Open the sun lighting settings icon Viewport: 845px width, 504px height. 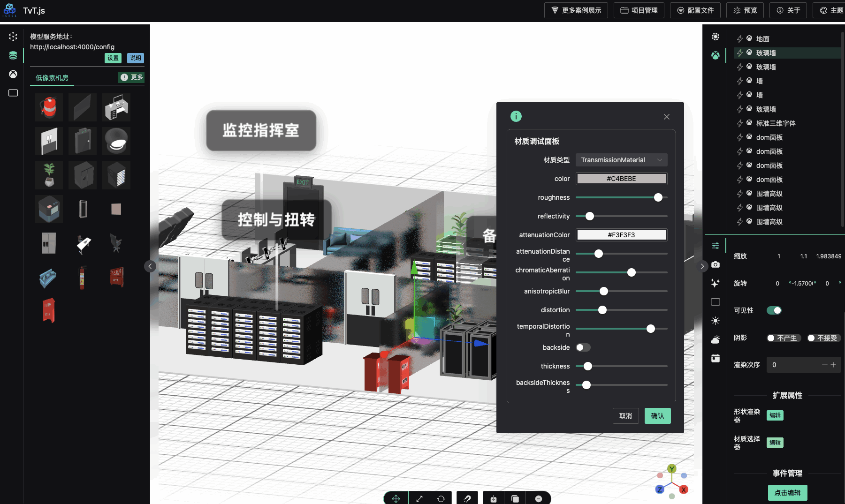click(715, 321)
